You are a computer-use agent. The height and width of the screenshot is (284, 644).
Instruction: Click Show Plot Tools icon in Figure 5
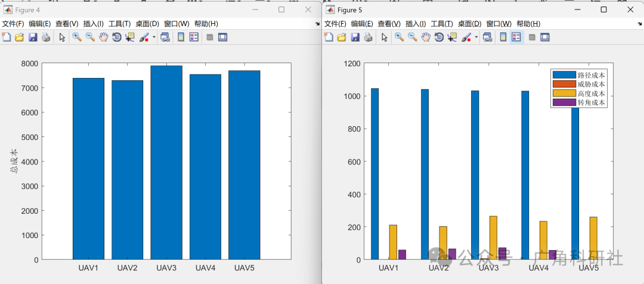pos(544,38)
